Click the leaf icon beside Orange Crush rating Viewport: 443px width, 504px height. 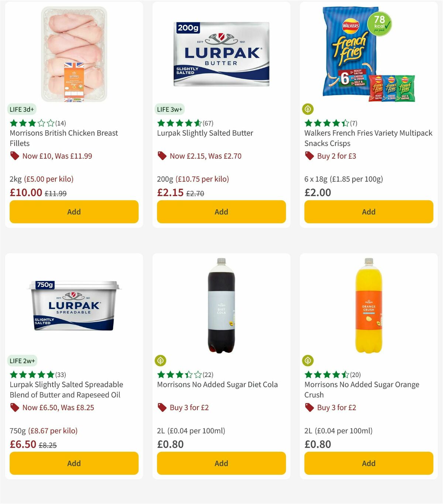(x=308, y=360)
